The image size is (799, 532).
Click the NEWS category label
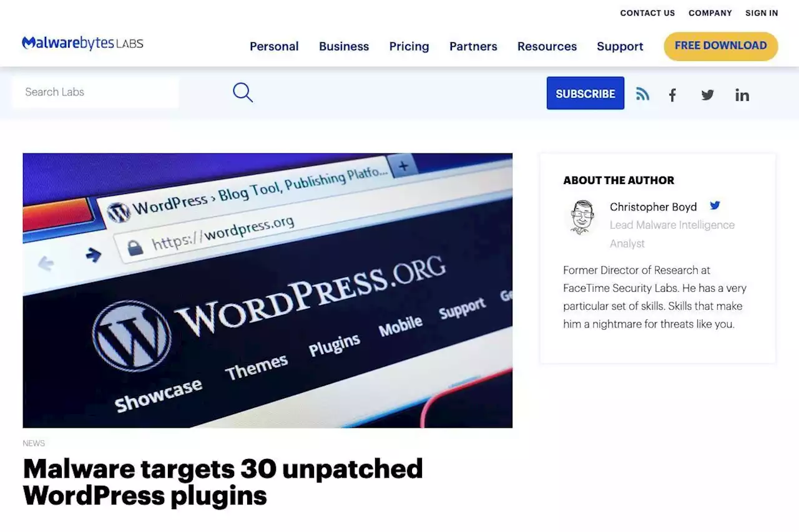coord(34,443)
